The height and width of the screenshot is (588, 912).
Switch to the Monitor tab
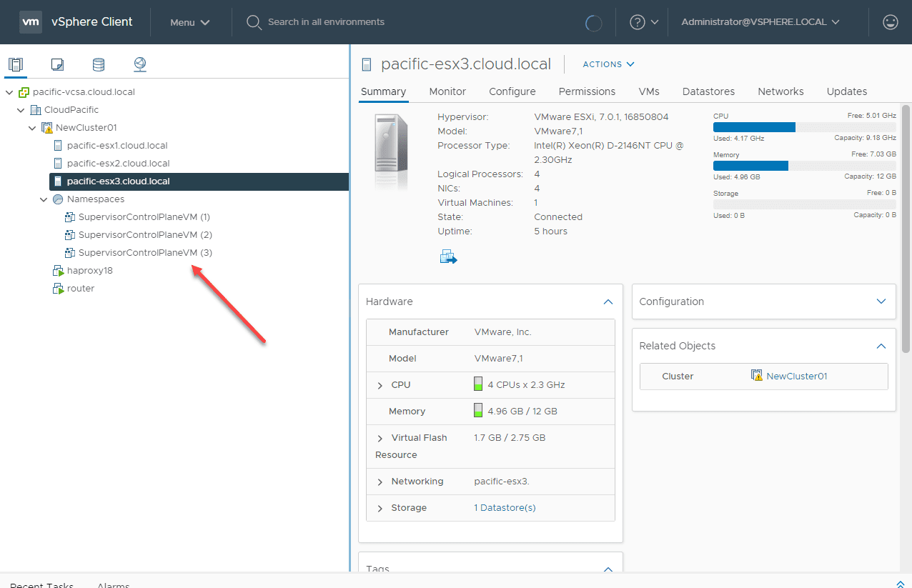(x=447, y=91)
